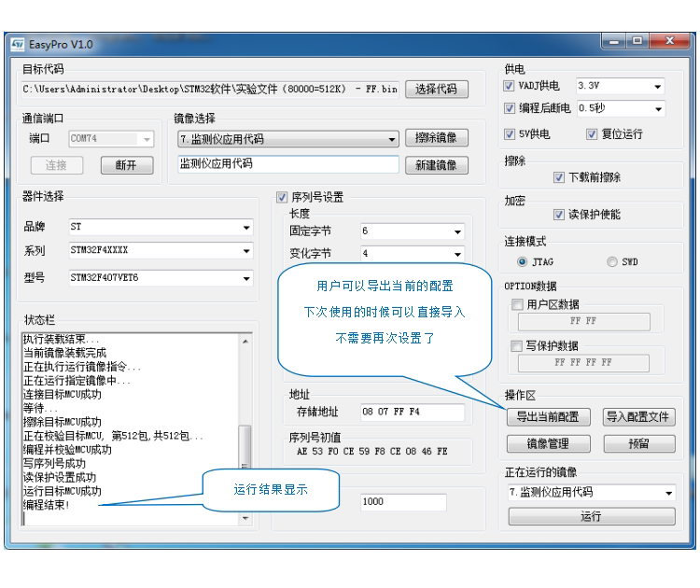Click the field containing 1000
The image size is (700, 588).
403,502
